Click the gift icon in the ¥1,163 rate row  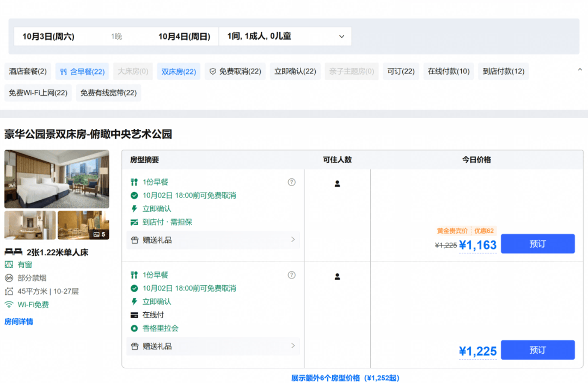(134, 240)
